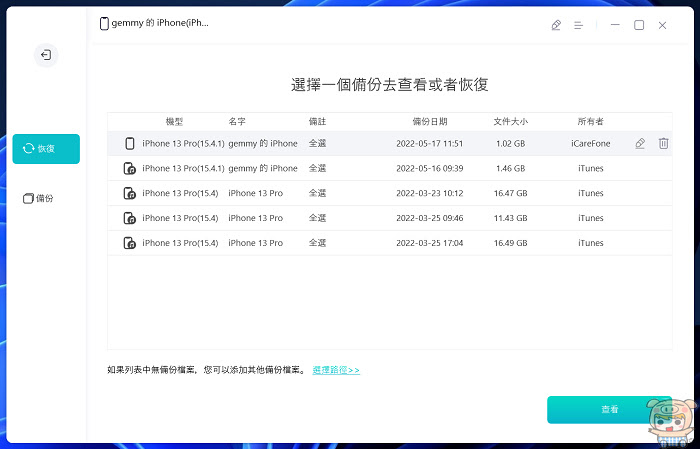The width and height of the screenshot is (700, 449).
Task: Click the phone icon beside gemmy 的 iPhone title
Action: (x=104, y=23)
